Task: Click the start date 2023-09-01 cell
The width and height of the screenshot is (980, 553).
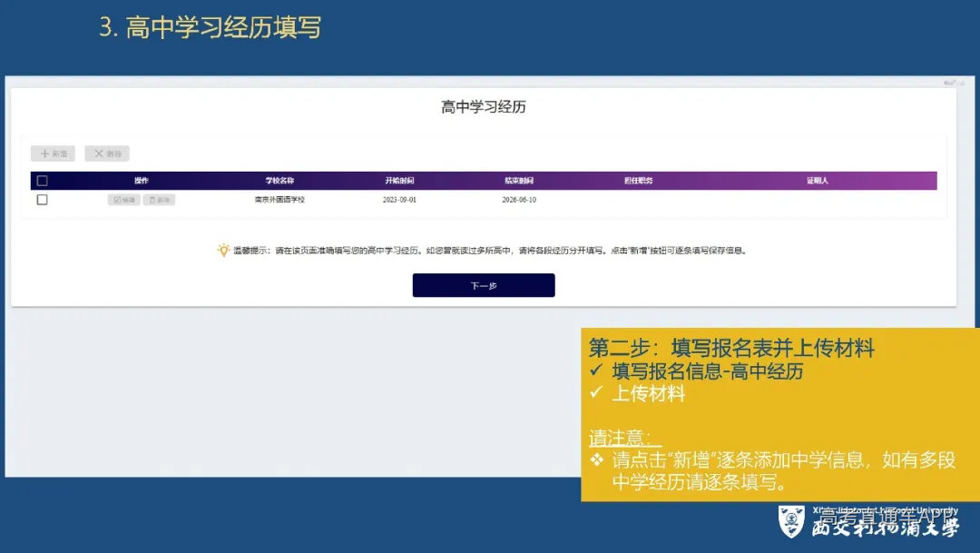Action: (398, 200)
